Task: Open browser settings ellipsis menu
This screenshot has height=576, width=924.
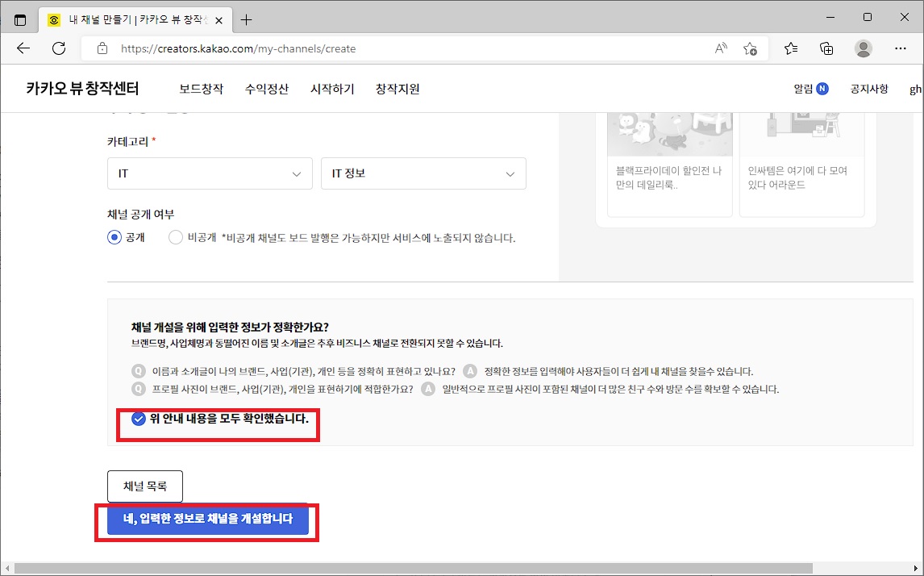Action: pyautogui.click(x=901, y=48)
